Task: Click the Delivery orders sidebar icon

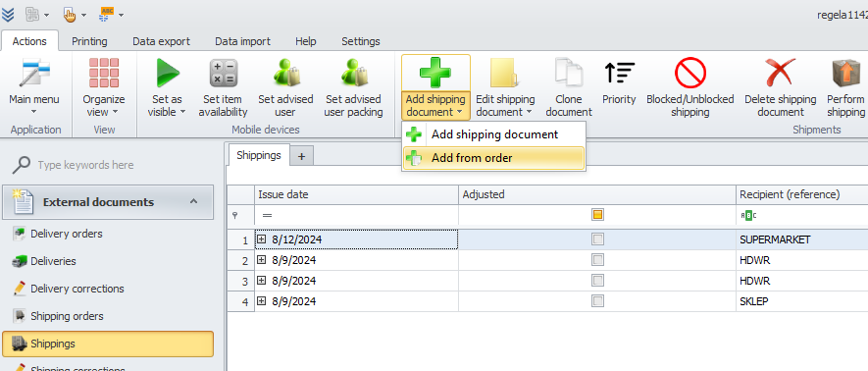Action: click(19, 234)
